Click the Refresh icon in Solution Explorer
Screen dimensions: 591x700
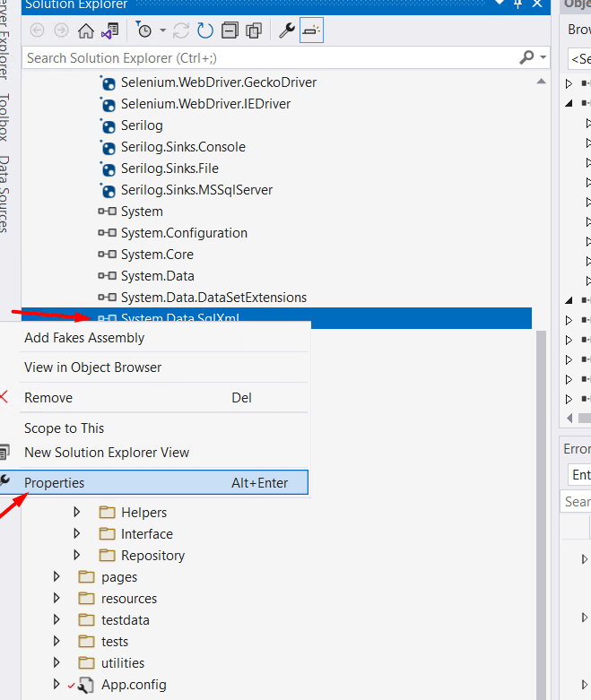[x=205, y=30]
